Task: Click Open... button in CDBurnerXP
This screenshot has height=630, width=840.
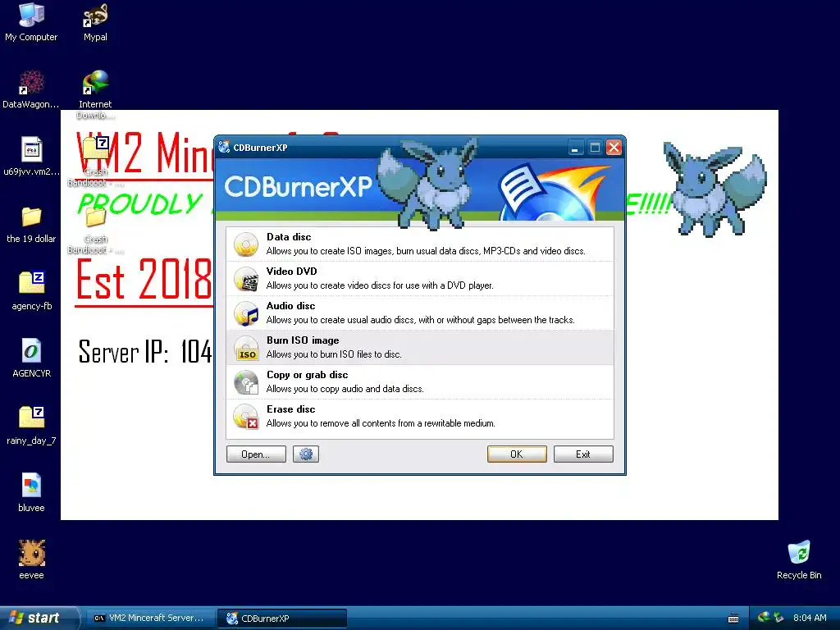Action: (x=256, y=454)
